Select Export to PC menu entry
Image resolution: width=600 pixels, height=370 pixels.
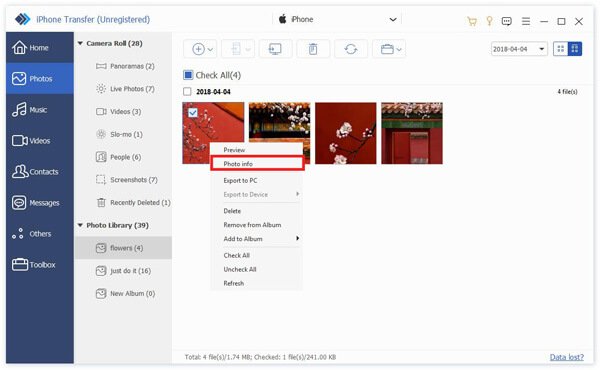coord(240,181)
